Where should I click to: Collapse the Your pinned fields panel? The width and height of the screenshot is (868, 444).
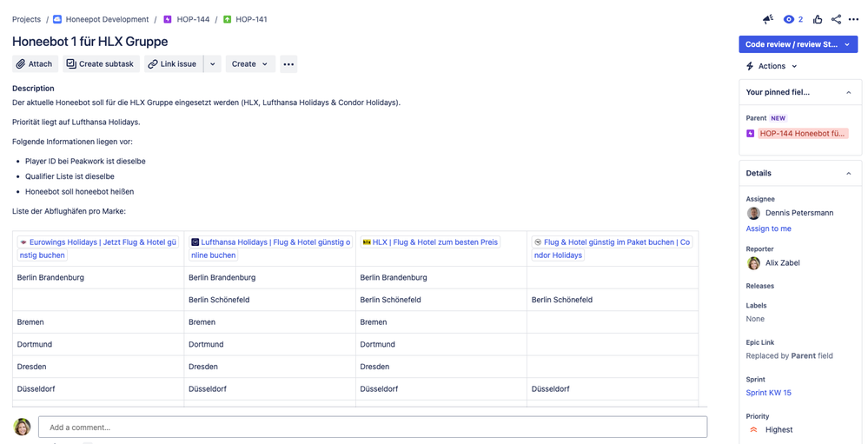pyautogui.click(x=849, y=92)
